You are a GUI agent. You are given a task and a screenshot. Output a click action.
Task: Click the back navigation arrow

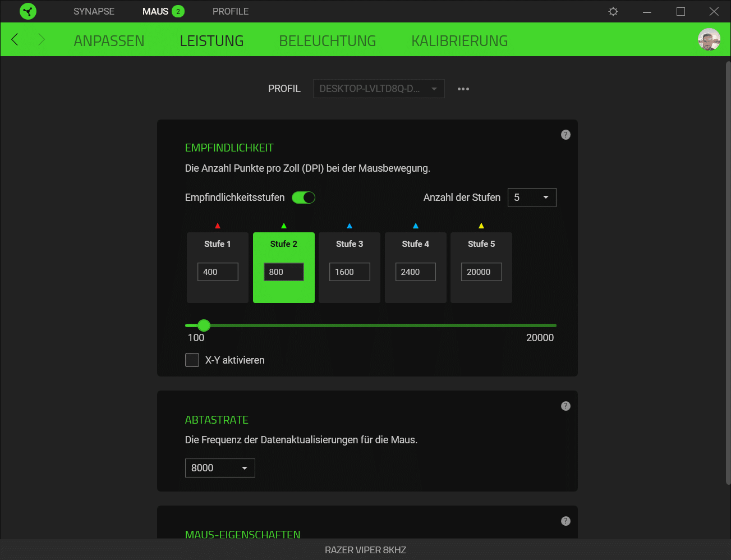coord(15,39)
